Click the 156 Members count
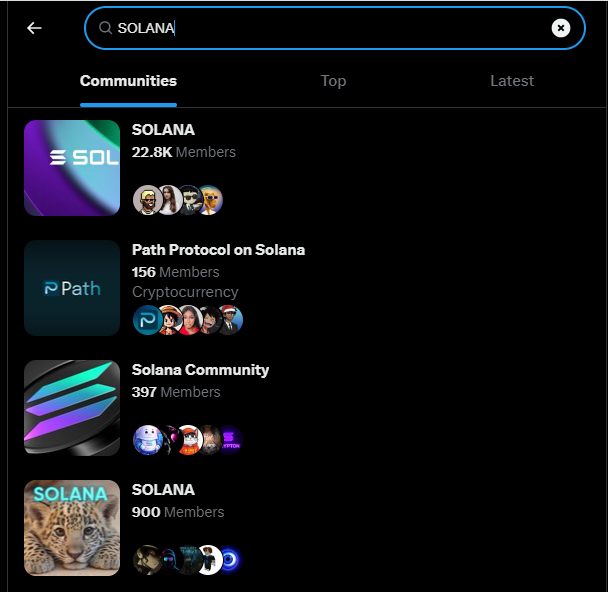The image size is (608, 592). tap(176, 272)
